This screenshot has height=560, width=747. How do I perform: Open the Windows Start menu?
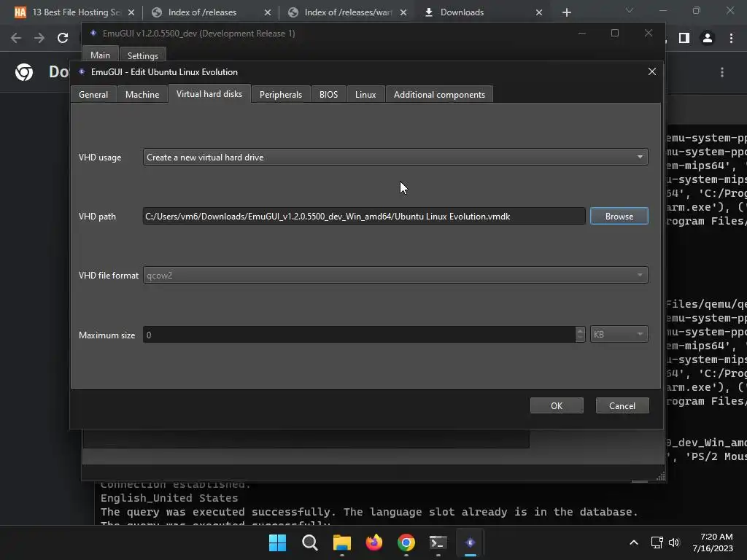[277, 542]
